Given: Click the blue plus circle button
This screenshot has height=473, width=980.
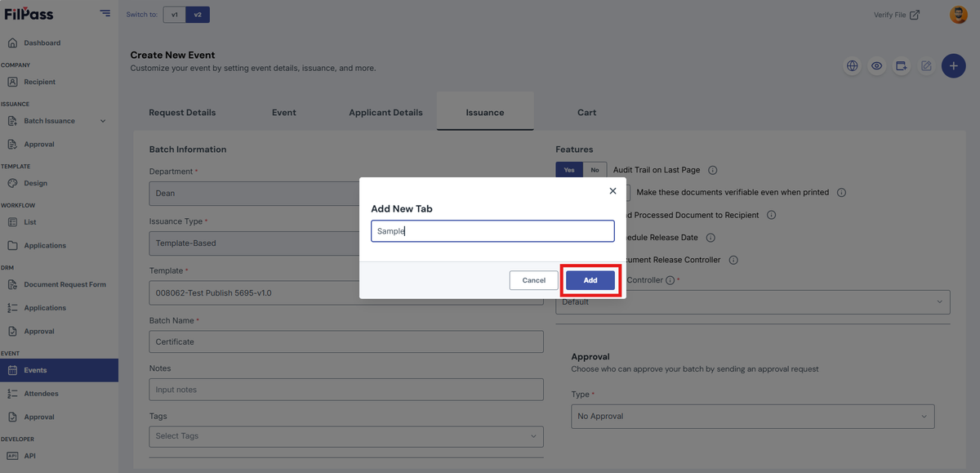Looking at the screenshot, I should [x=953, y=65].
